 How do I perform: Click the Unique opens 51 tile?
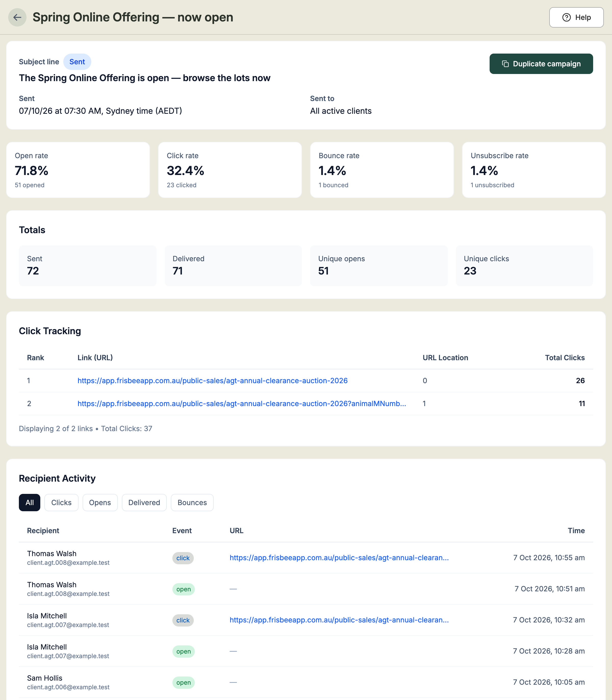tap(379, 266)
